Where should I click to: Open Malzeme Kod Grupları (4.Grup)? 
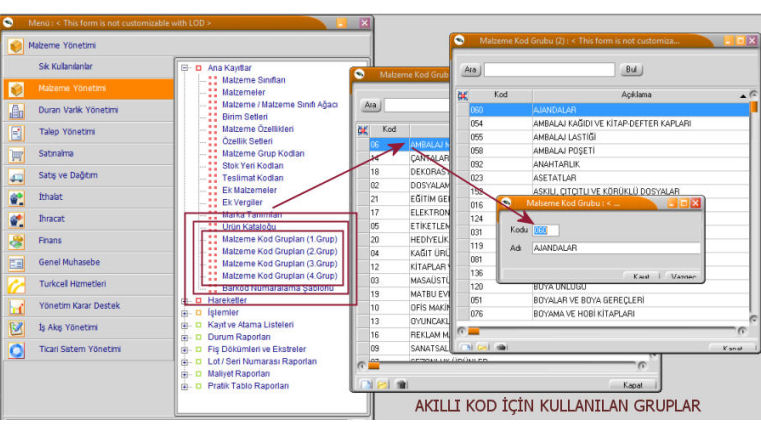(x=280, y=276)
